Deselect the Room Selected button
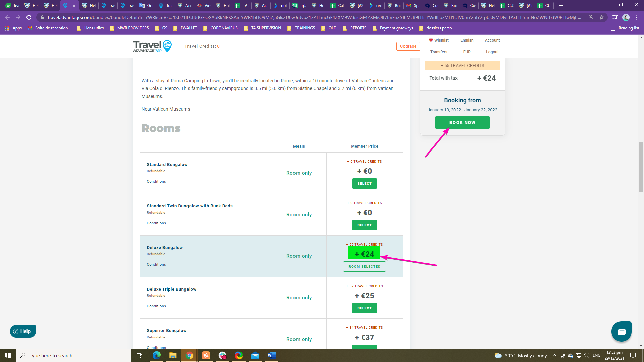 (x=364, y=267)
